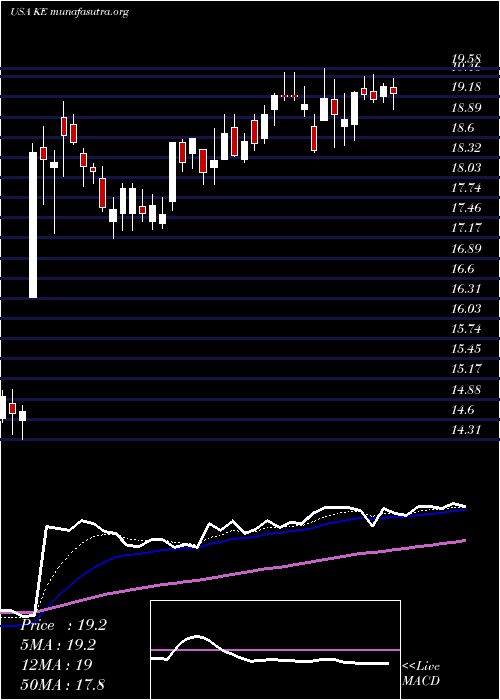
Task: Click the 17.74 price axis label
Action: point(466,188)
